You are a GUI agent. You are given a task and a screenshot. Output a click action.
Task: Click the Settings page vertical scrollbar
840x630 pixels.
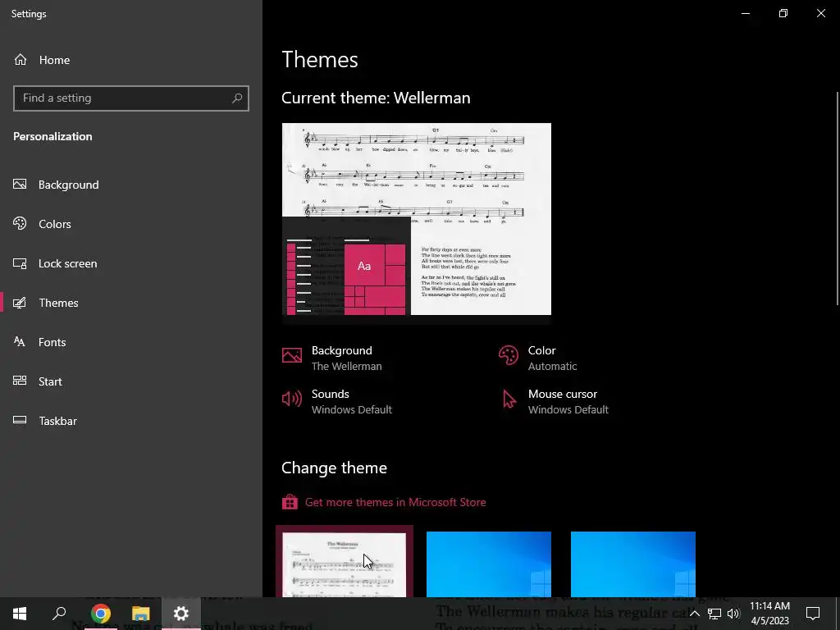837,199
